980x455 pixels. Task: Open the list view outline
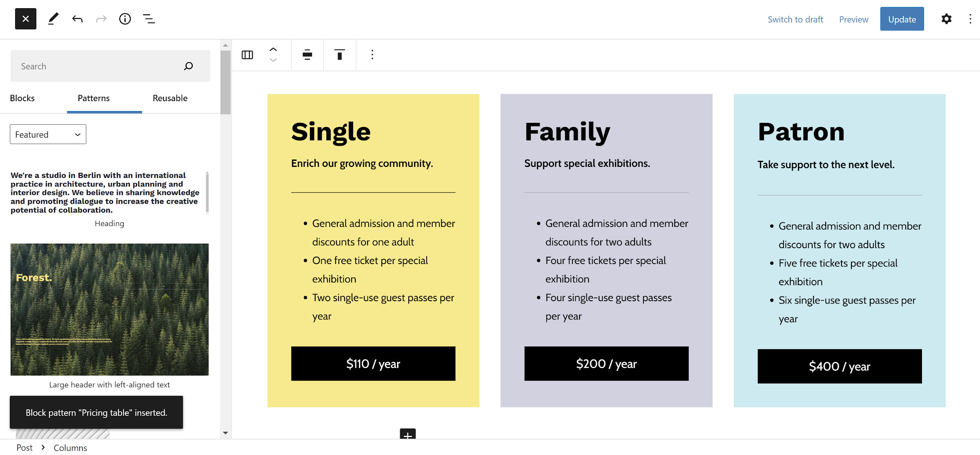(149, 19)
